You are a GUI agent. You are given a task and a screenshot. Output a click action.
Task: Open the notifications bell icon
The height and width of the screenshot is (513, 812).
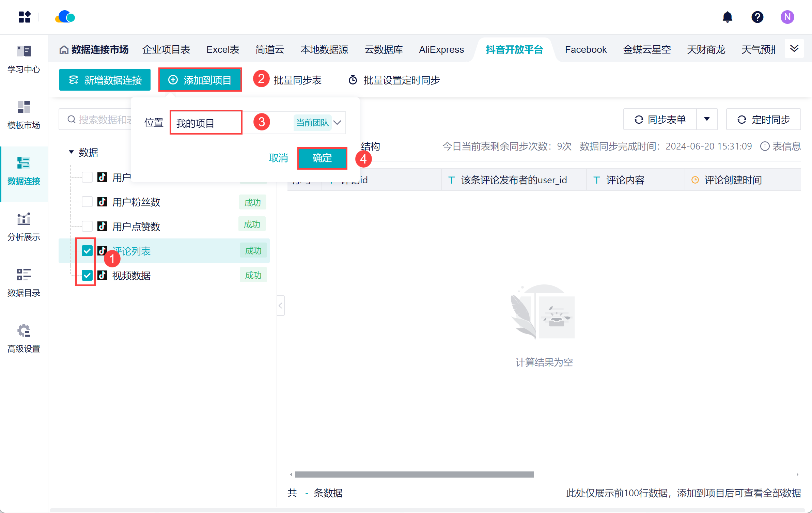pyautogui.click(x=727, y=17)
